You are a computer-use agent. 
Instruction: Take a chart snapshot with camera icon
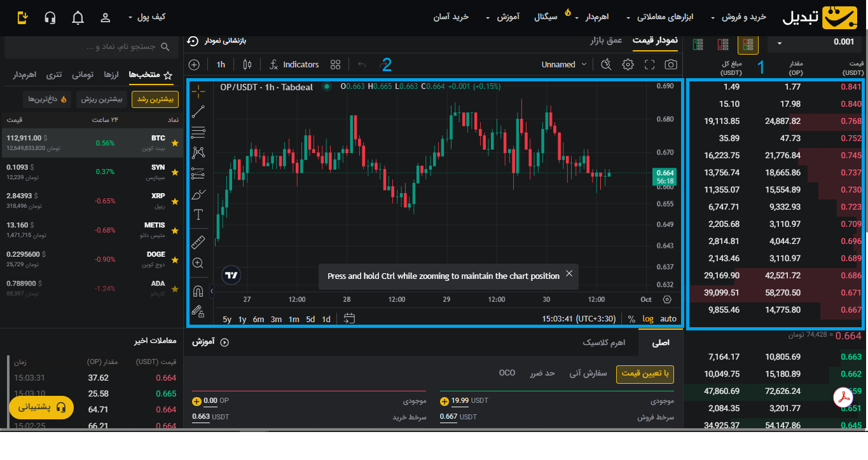pyautogui.click(x=671, y=64)
